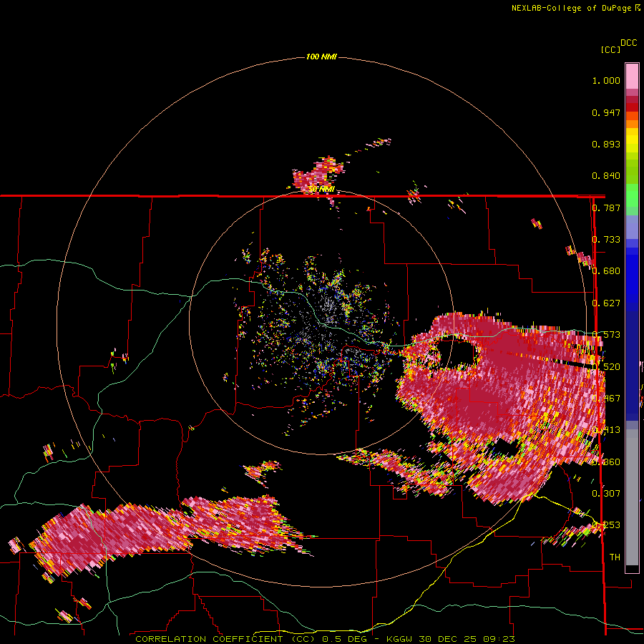The height and width of the screenshot is (644, 644).
Task: Click the KGGW station identifier in the caption
Action: pos(399,639)
